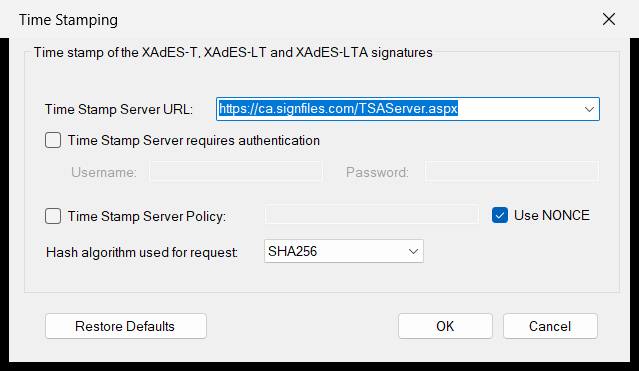Confirm settings with the OK button
This screenshot has width=639, height=371.
click(x=445, y=326)
